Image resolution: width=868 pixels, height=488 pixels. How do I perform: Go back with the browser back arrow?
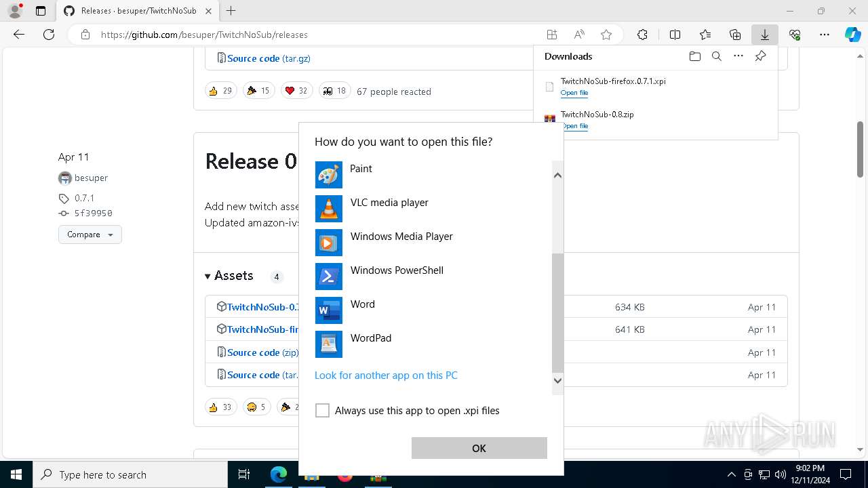(19, 35)
